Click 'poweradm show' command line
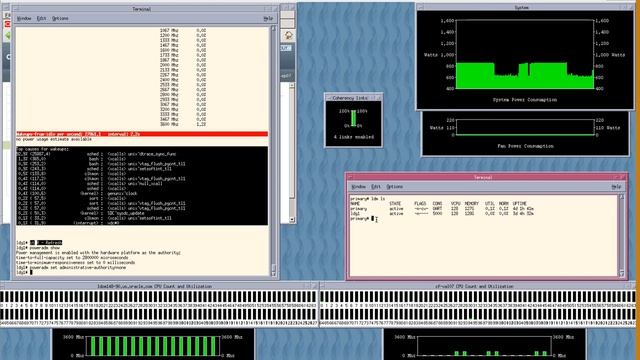Viewport: 640px width, 360px height. click(38, 248)
